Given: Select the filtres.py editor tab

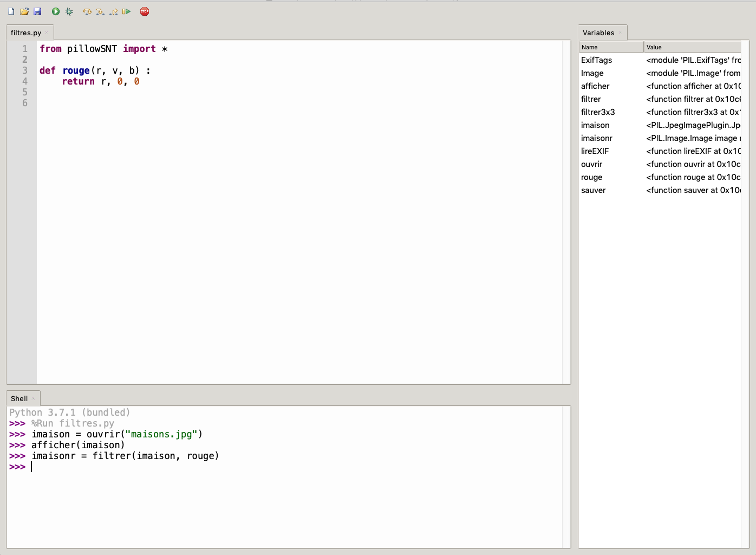Looking at the screenshot, I should point(26,33).
